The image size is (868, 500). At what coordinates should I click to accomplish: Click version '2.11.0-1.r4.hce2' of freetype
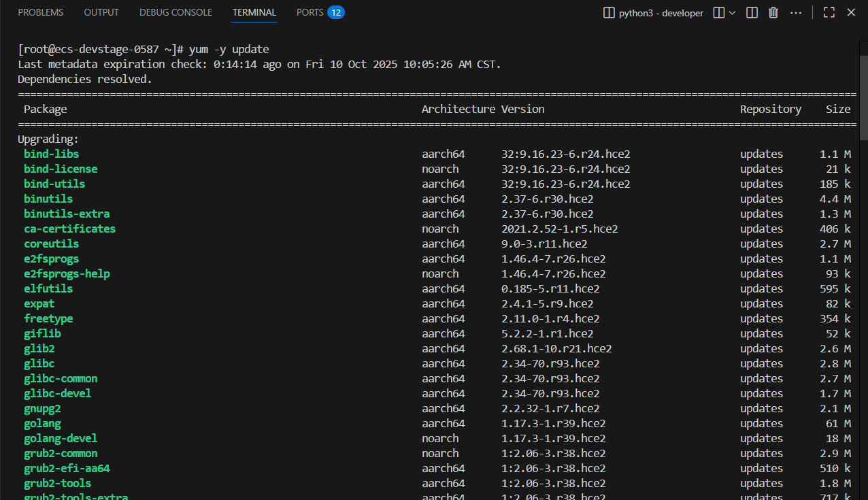pyautogui.click(x=550, y=318)
